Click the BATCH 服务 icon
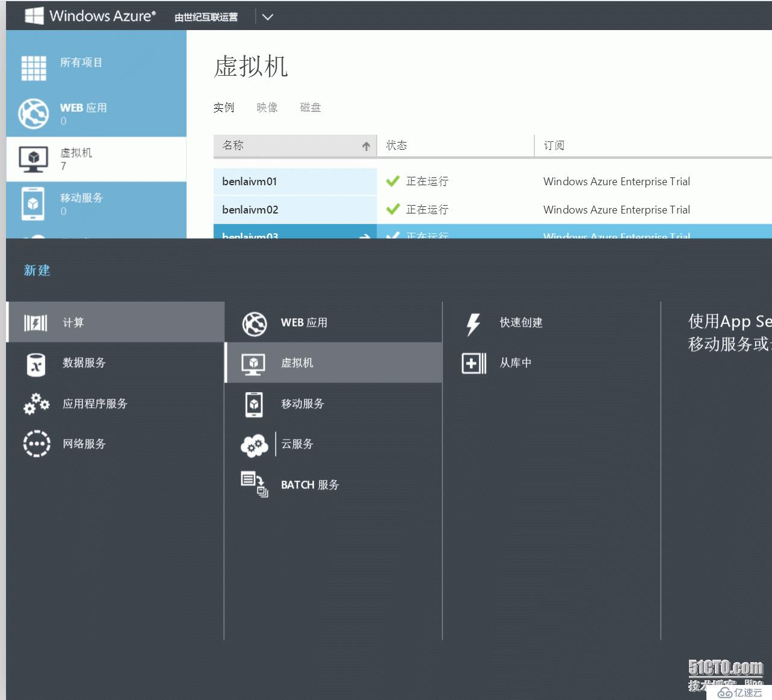 coord(254,485)
